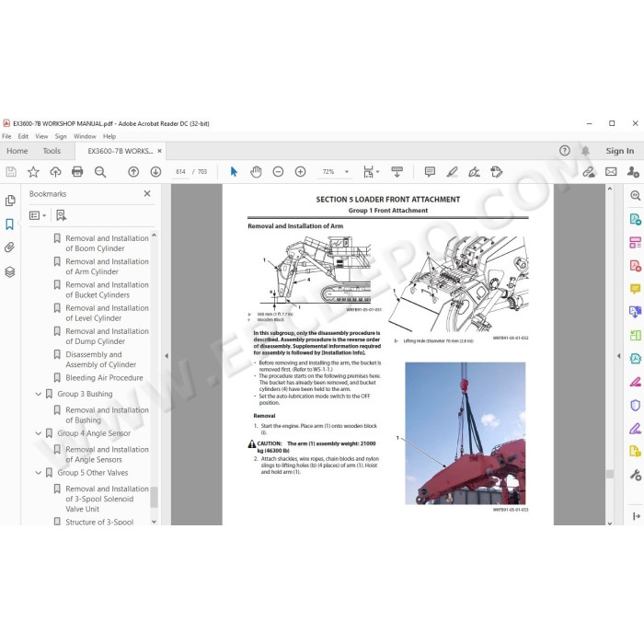Open the File menu
Viewport: 644px width, 644px height.
(6, 136)
